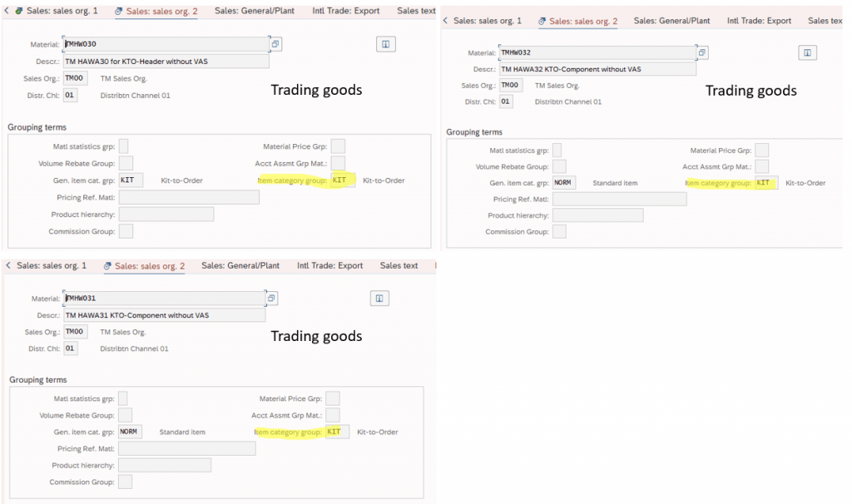The image size is (852, 504).
Task: Click the description field TM HAWA32 KTO-Component
Action: click(x=597, y=69)
